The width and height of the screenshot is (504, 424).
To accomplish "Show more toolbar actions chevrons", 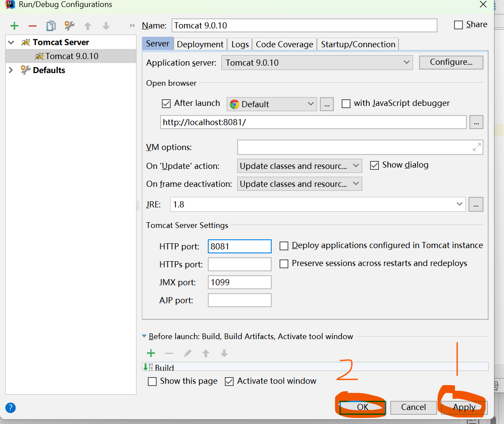I will [132, 25].
